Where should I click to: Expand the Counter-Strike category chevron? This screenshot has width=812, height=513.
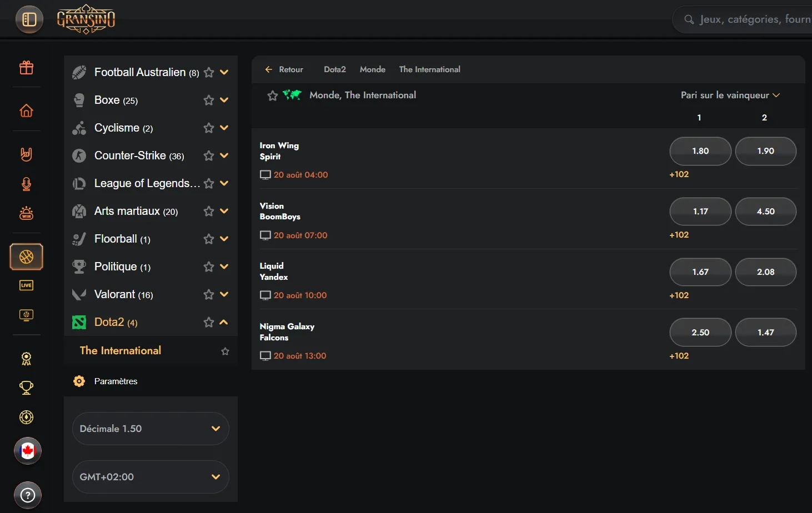[224, 155]
